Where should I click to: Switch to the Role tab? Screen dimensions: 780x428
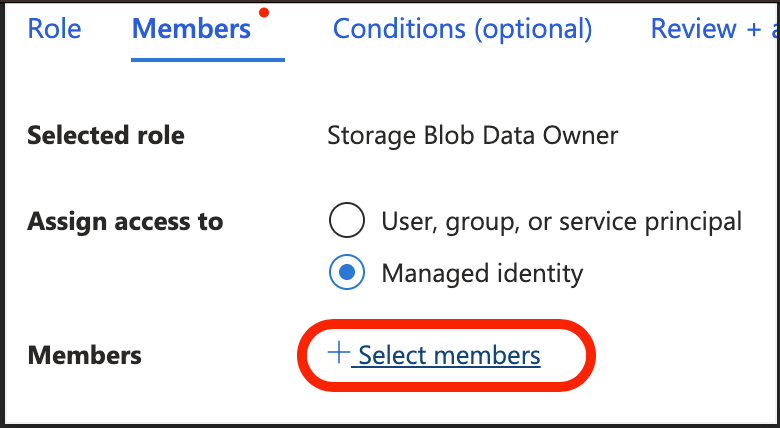(x=55, y=29)
